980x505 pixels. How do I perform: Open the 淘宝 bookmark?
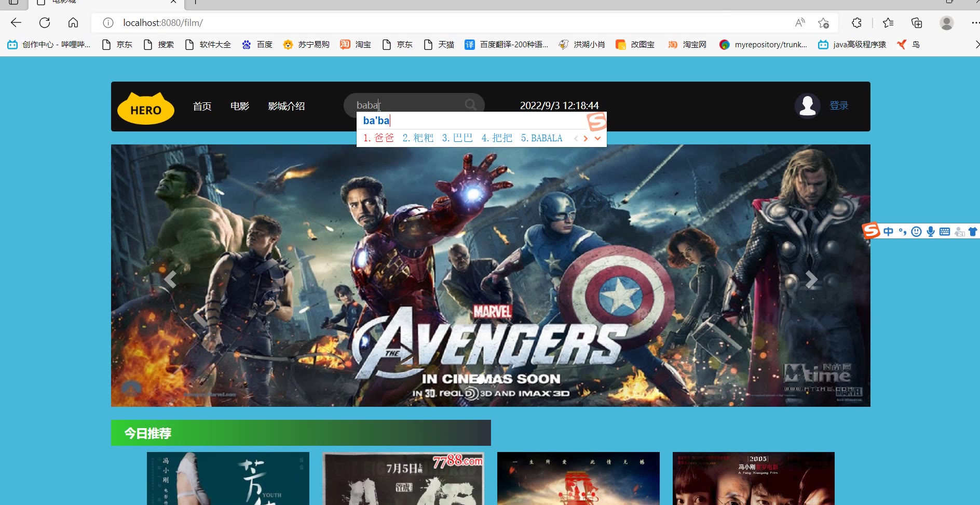pos(356,45)
